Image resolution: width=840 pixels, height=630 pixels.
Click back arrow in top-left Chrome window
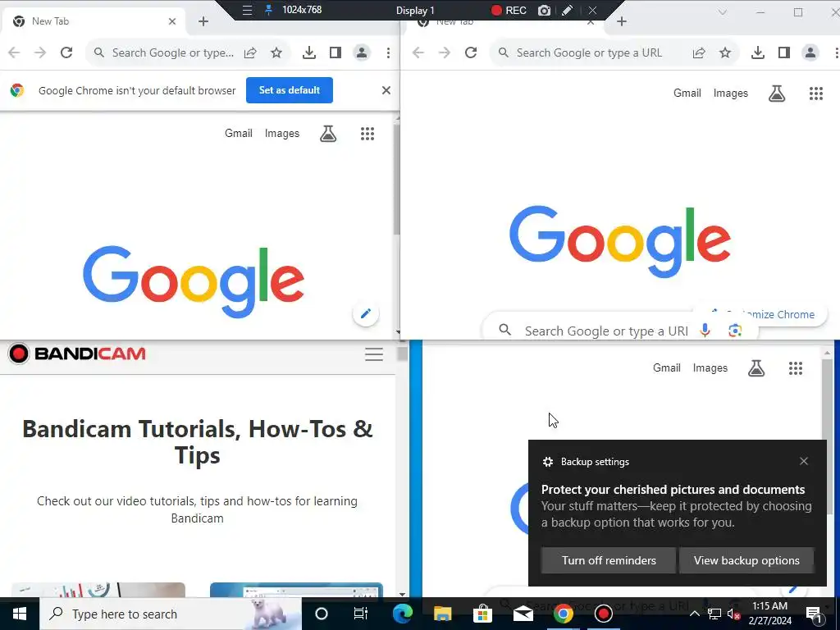coord(14,52)
